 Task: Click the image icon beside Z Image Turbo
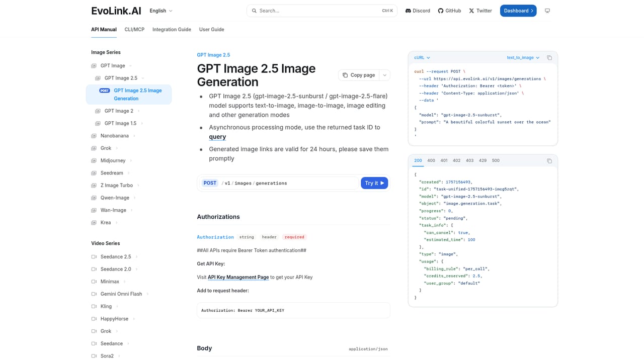[x=94, y=186]
